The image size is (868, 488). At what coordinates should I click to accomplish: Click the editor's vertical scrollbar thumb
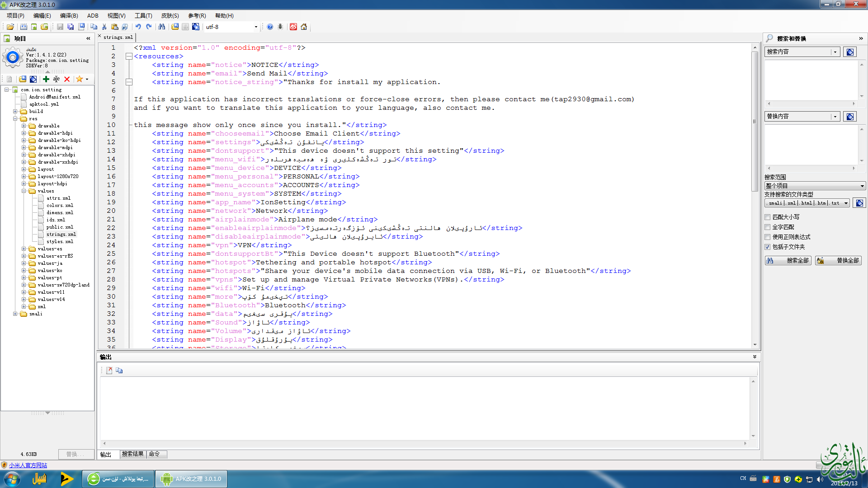pos(755,122)
